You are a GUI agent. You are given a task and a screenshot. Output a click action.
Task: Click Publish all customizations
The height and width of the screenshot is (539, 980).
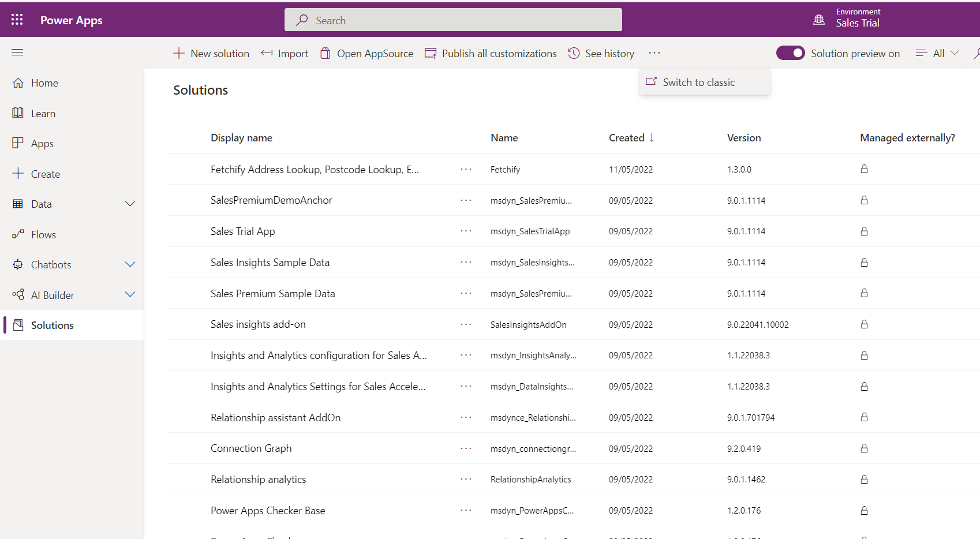pyautogui.click(x=491, y=53)
